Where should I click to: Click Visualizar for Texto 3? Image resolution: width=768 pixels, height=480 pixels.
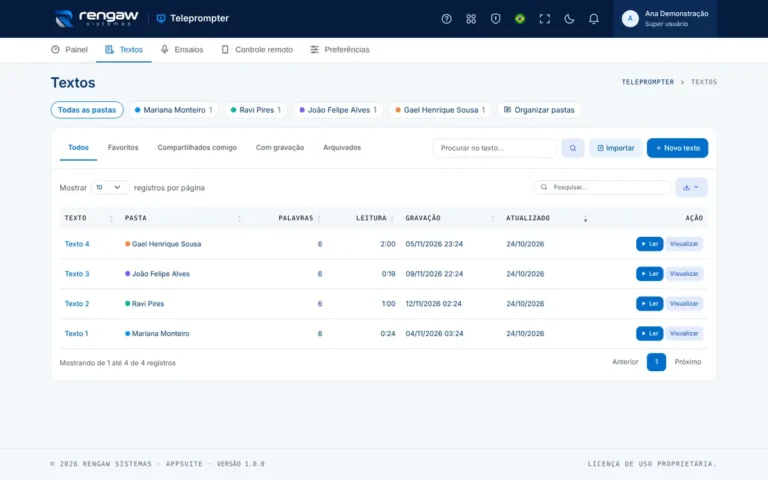684,274
